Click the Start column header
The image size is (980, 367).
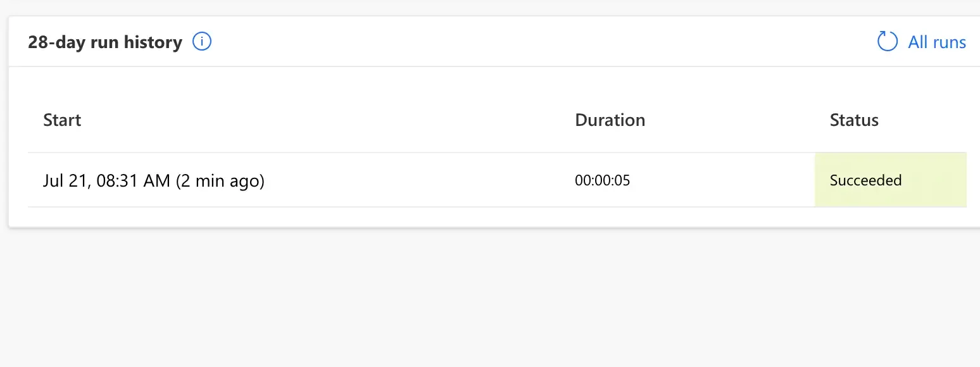click(62, 120)
